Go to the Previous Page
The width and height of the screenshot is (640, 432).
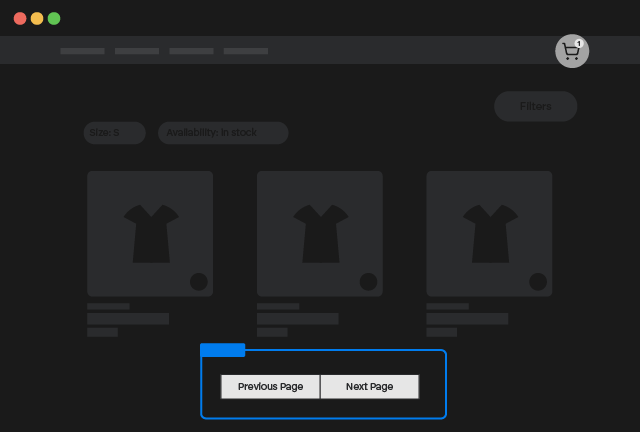[x=270, y=387]
